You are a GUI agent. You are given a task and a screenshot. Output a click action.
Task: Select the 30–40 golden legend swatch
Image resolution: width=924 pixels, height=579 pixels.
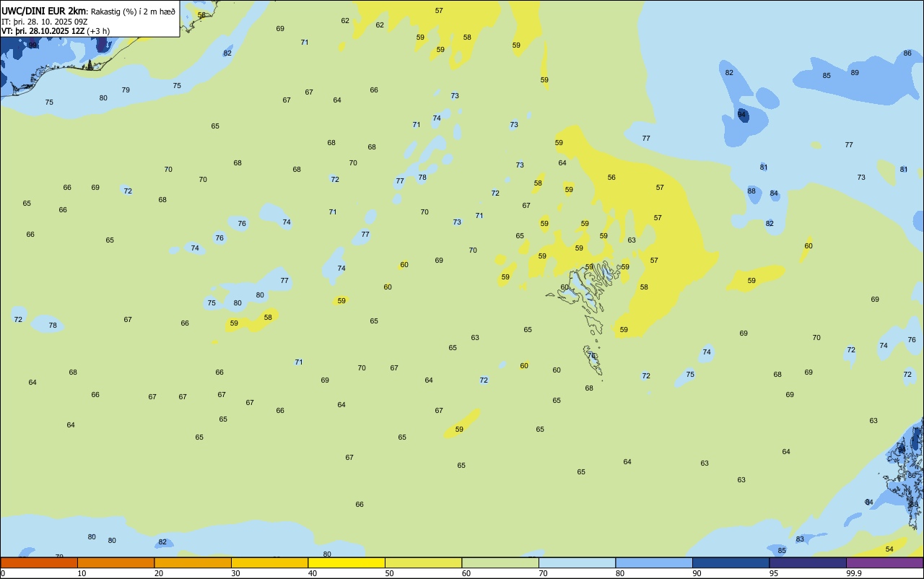click(269, 562)
